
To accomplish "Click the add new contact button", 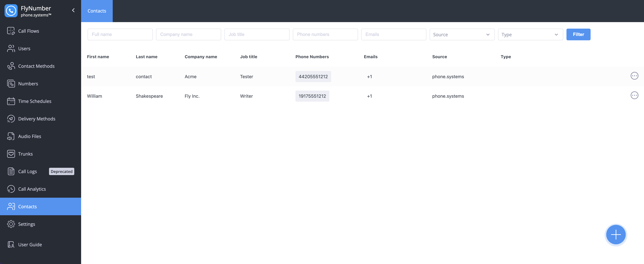I will pyautogui.click(x=616, y=234).
